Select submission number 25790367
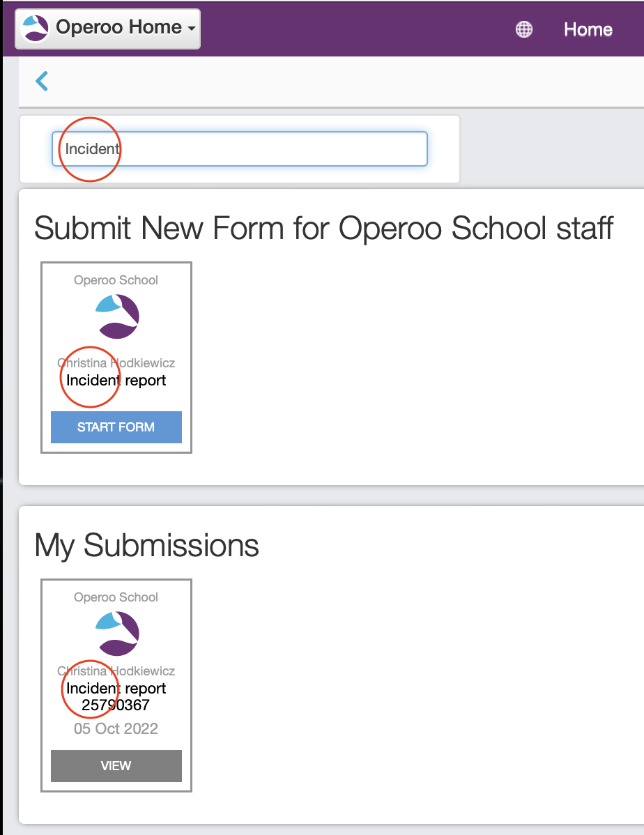644x835 pixels. pyautogui.click(x=116, y=705)
